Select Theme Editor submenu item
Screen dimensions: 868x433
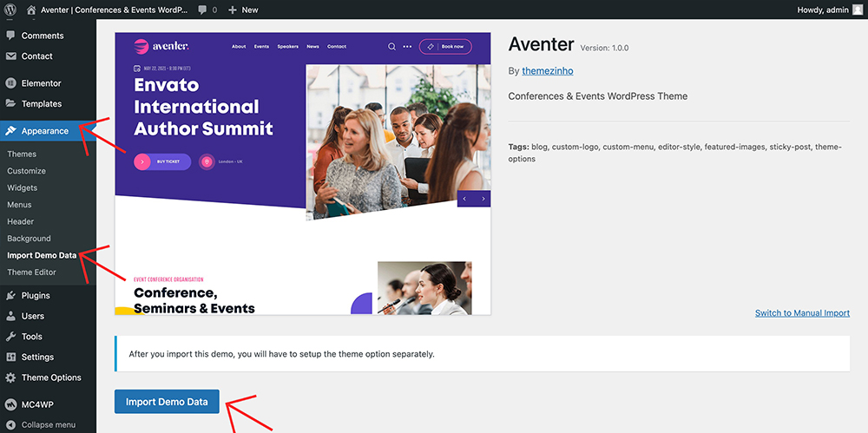[x=32, y=272]
